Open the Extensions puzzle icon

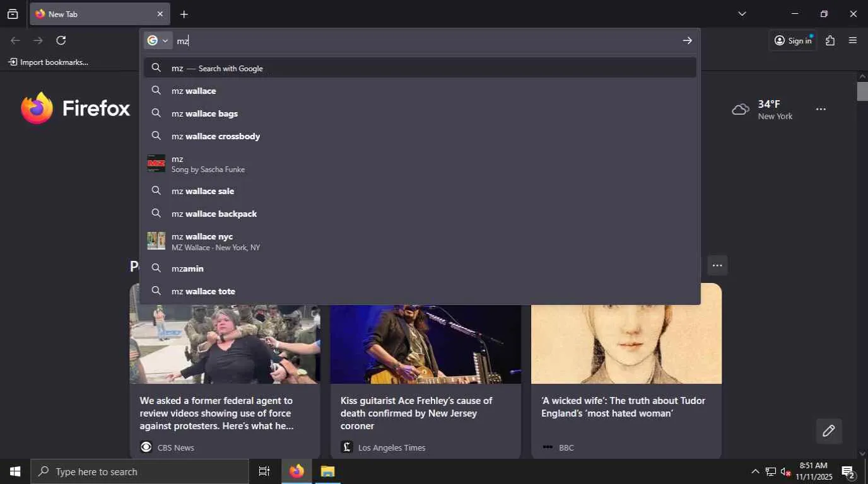click(x=830, y=40)
